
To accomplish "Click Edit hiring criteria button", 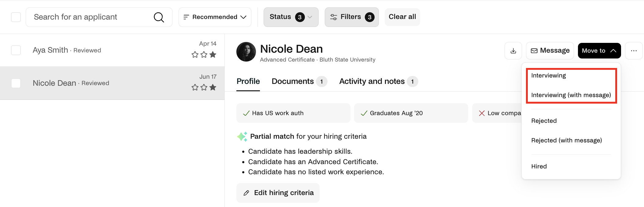I will (278, 193).
